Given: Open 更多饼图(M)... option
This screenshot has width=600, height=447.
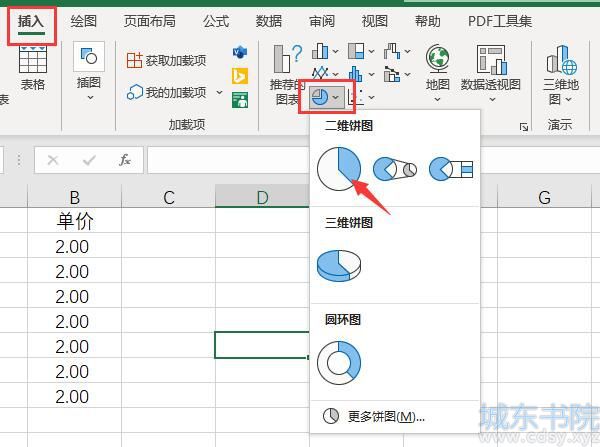Looking at the screenshot, I should 395,416.
